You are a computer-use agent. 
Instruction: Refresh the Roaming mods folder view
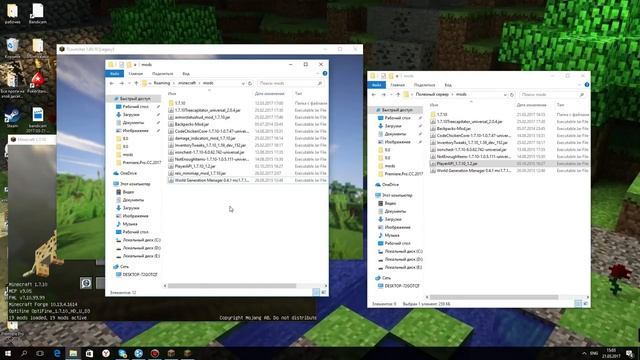[250, 83]
